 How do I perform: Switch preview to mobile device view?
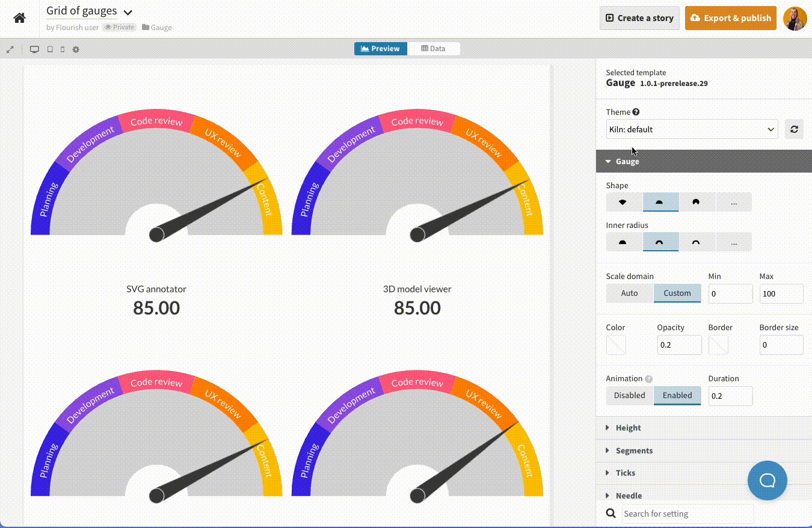[x=62, y=49]
